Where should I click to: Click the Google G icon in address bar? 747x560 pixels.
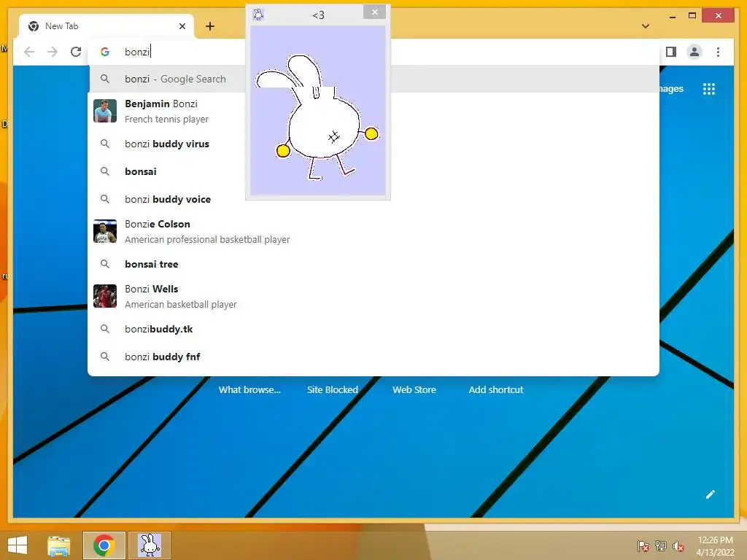tap(105, 52)
